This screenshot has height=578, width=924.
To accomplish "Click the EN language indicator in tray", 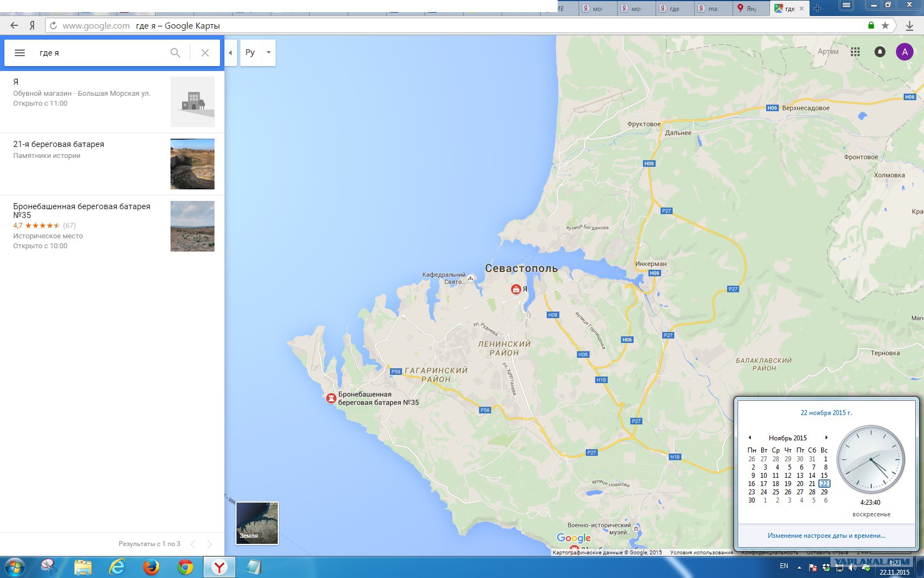I will tap(784, 566).
